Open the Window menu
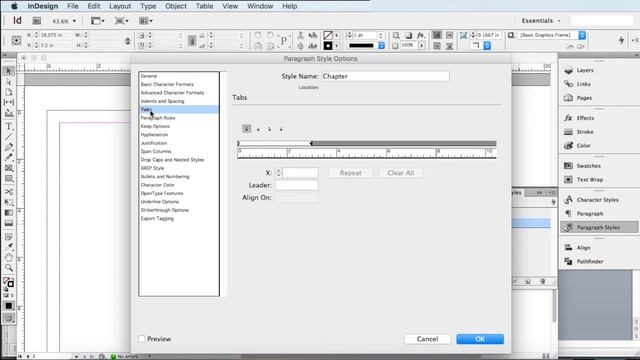Screen dimensions: 640x360 (260, 6)
